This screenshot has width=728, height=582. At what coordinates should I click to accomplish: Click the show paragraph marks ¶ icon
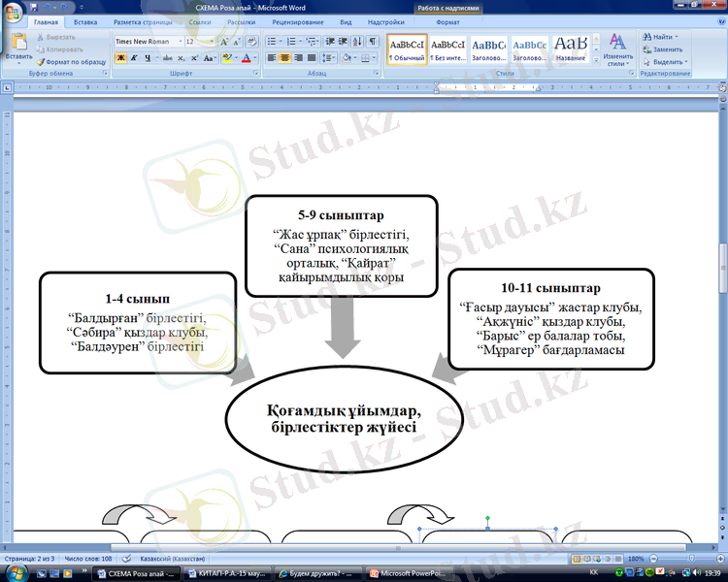point(373,42)
